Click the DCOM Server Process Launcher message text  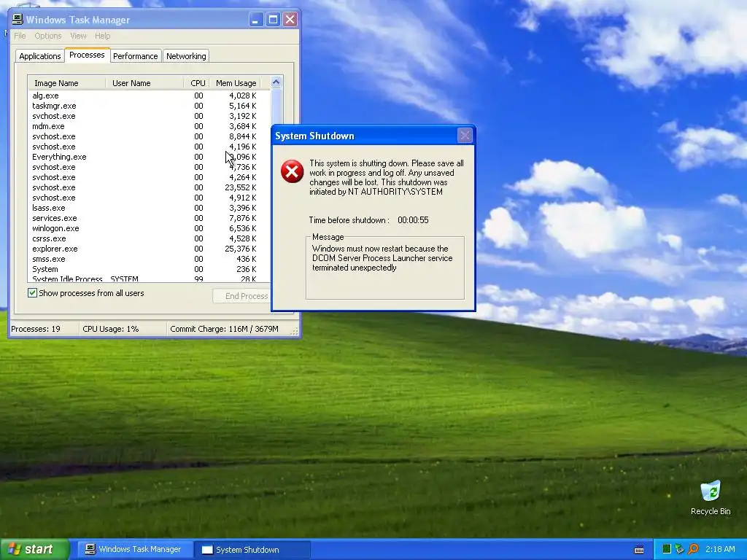click(382, 257)
